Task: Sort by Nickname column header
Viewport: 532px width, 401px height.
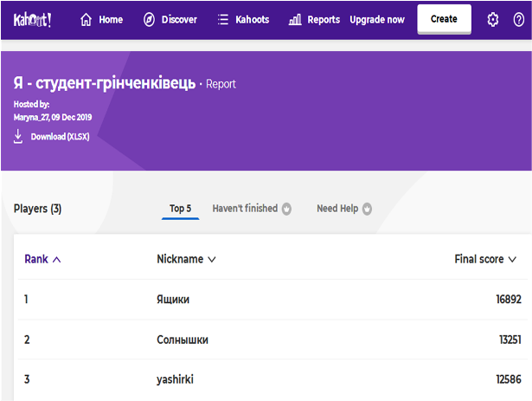Action: click(x=185, y=259)
